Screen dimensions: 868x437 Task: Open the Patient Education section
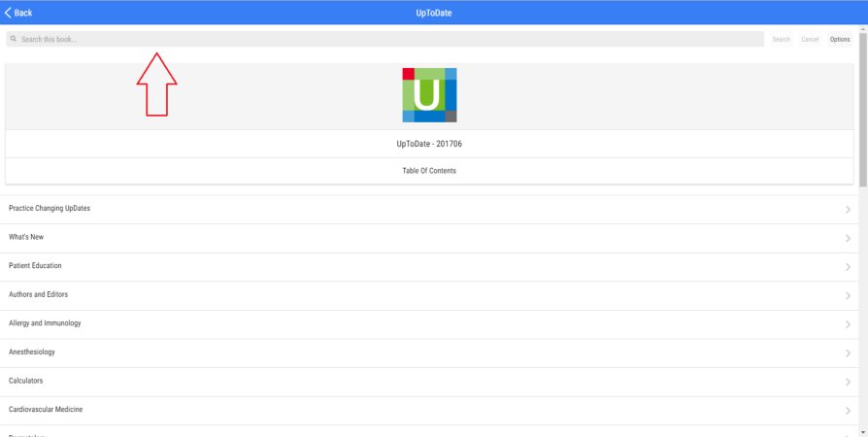point(429,267)
